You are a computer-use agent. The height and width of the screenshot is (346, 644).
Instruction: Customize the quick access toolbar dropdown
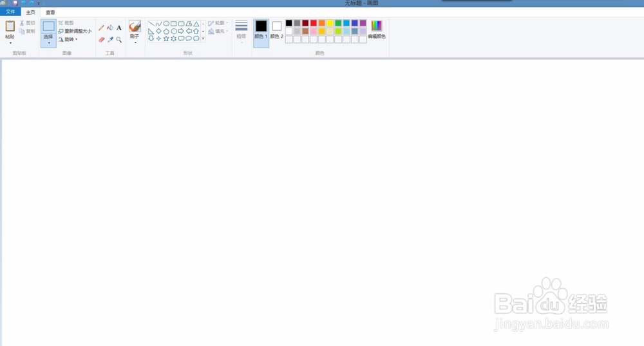click(x=39, y=3)
